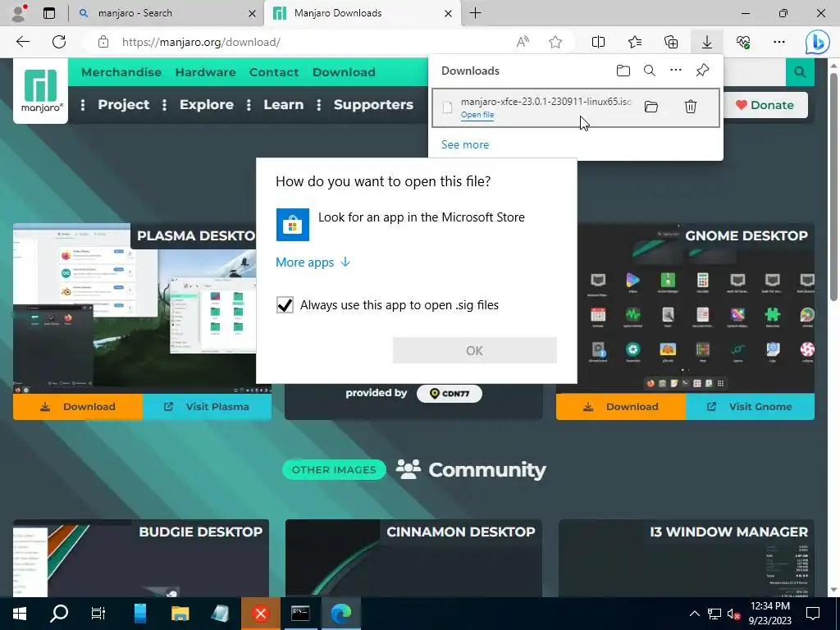The width and height of the screenshot is (840, 630).
Task: Open the Bing Copilot sidebar icon
Action: (x=818, y=43)
